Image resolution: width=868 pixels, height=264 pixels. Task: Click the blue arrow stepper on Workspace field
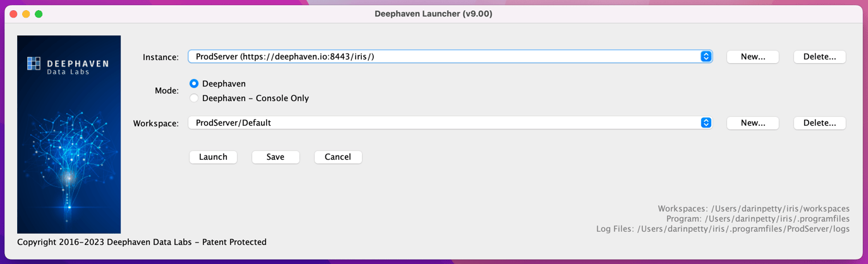706,123
